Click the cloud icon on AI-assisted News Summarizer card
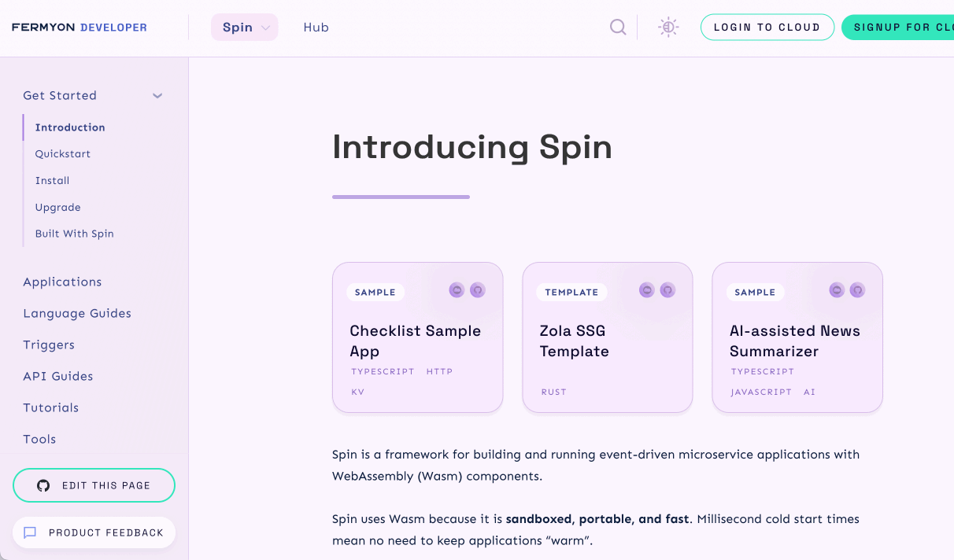The height and width of the screenshot is (560, 954). [836, 289]
